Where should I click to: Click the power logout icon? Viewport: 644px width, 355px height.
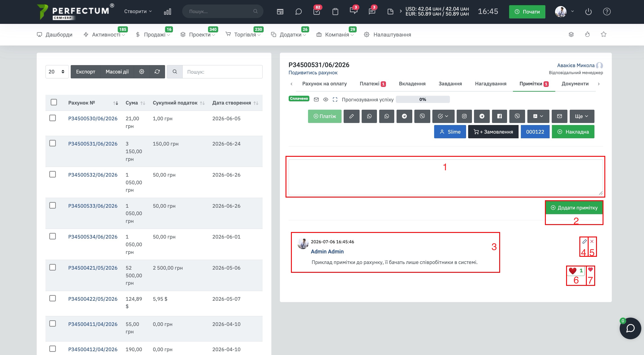tap(588, 11)
